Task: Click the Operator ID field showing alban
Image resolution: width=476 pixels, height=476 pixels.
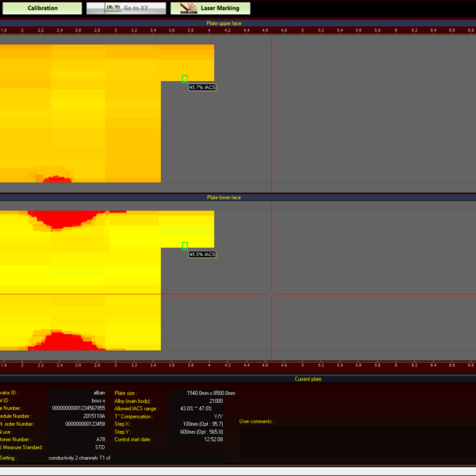Action: 77,393
